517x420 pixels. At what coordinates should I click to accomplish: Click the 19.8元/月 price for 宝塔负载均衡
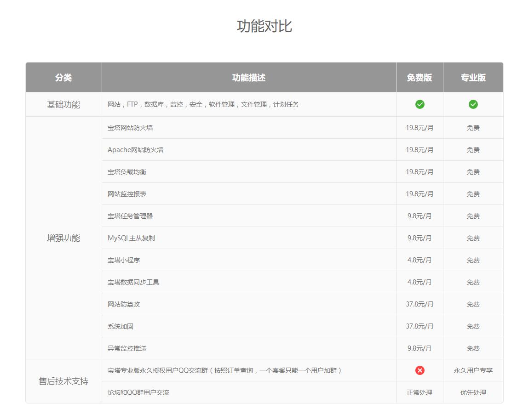(419, 172)
